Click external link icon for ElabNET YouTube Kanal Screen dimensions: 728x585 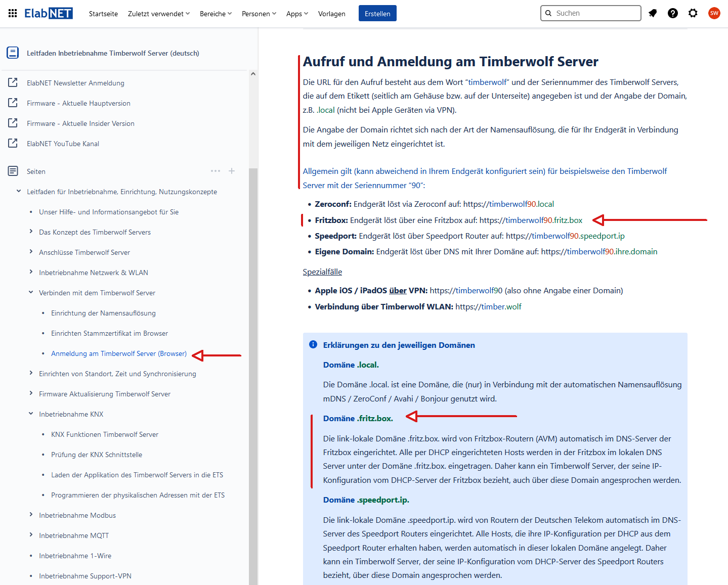point(13,143)
